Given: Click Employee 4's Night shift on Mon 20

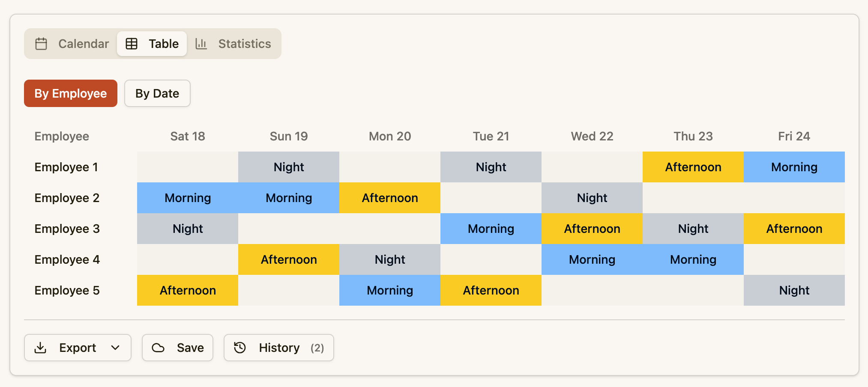Looking at the screenshot, I should click(389, 259).
